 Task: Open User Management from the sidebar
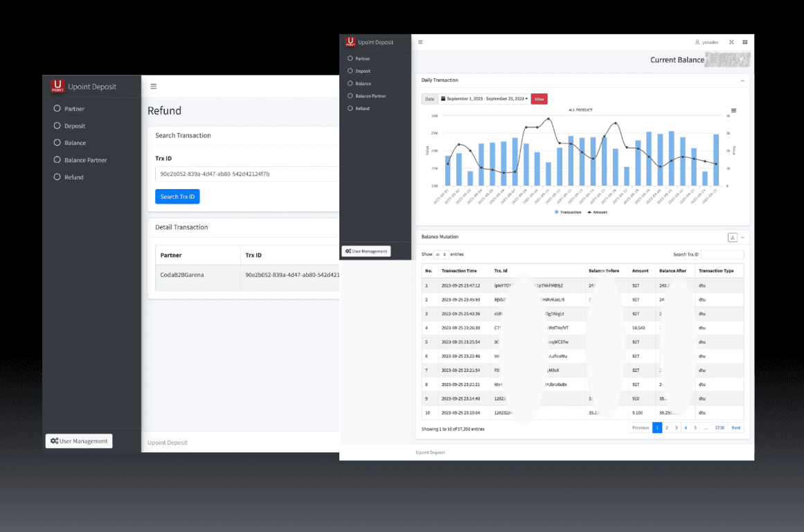tap(366, 251)
